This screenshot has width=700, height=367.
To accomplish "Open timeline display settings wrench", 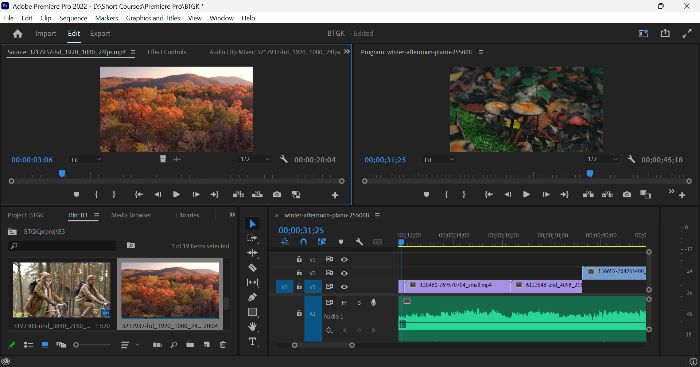I will pos(359,242).
